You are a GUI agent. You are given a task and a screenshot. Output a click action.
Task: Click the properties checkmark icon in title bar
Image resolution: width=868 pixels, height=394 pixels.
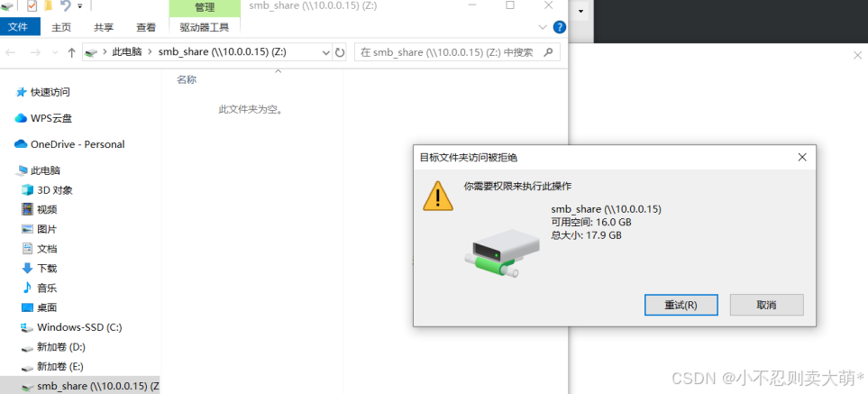tap(32, 5)
